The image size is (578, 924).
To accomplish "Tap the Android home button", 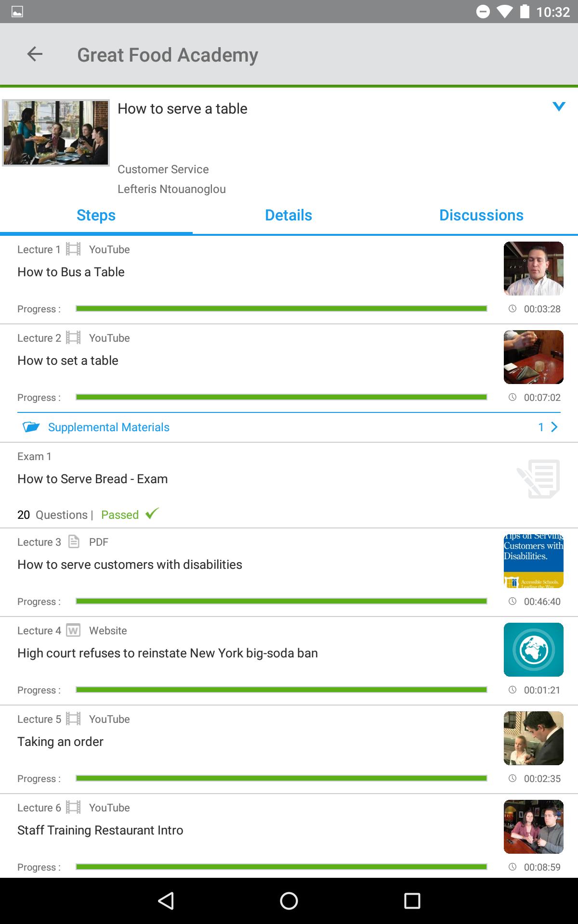I will (x=289, y=901).
